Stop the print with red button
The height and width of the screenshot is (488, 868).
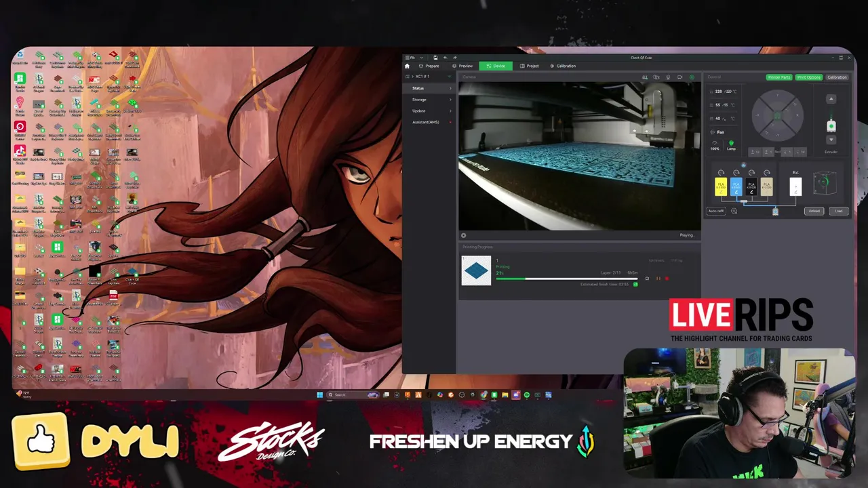coord(667,279)
